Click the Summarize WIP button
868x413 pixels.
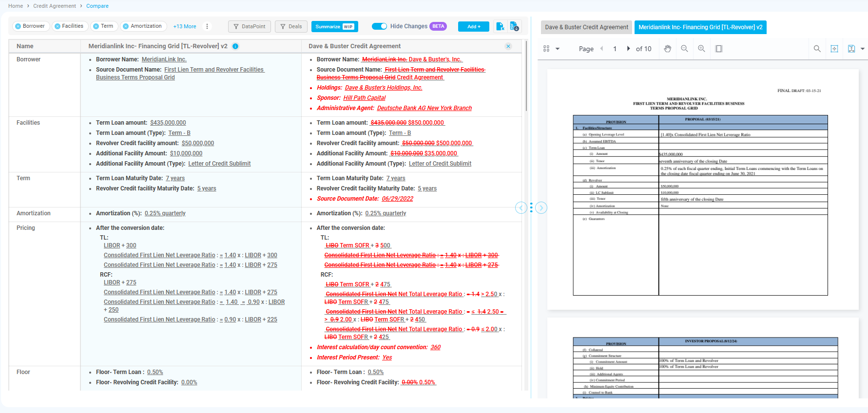[334, 26]
